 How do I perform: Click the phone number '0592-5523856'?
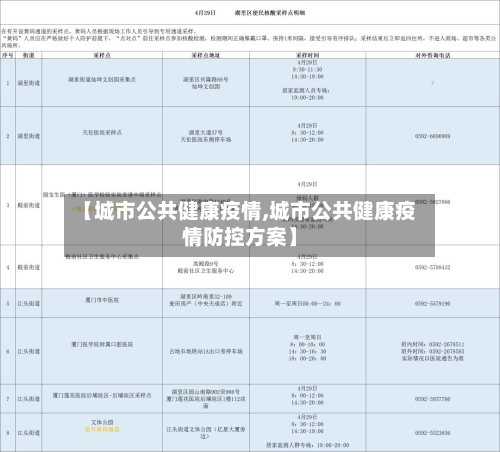[432, 433]
